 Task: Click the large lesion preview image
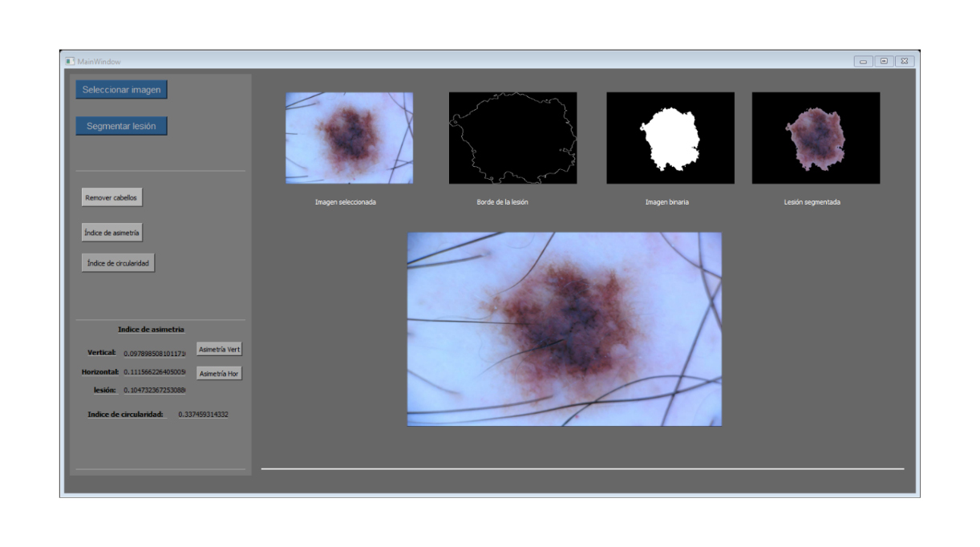pos(564,329)
